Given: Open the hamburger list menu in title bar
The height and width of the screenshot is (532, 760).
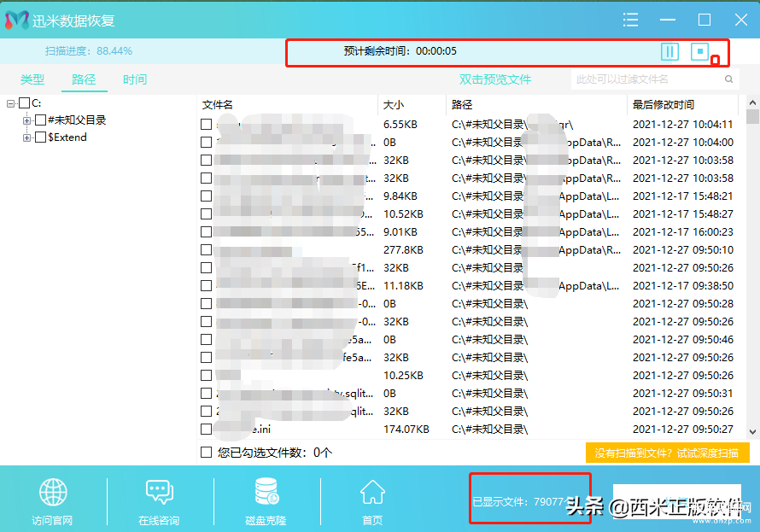Looking at the screenshot, I should [x=630, y=20].
